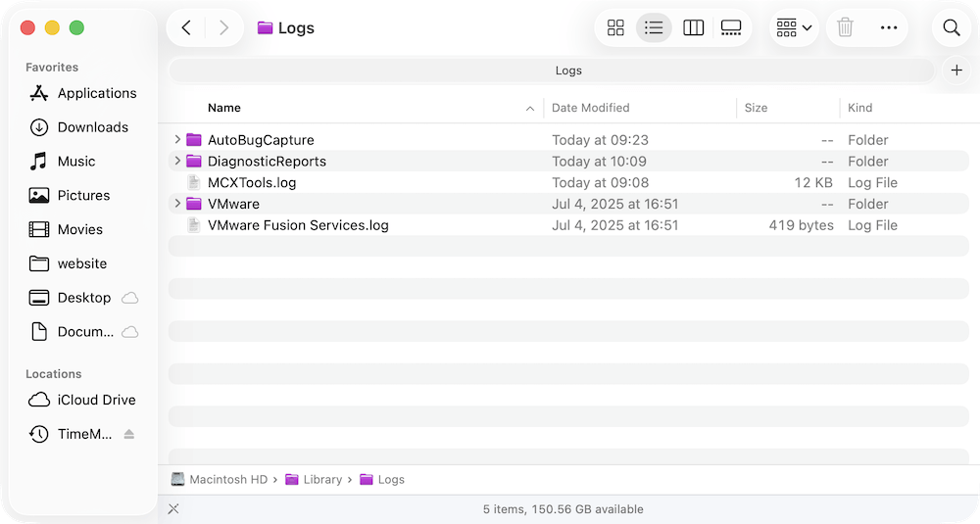Select the DiagnosticReports folder row

coord(568,162)
